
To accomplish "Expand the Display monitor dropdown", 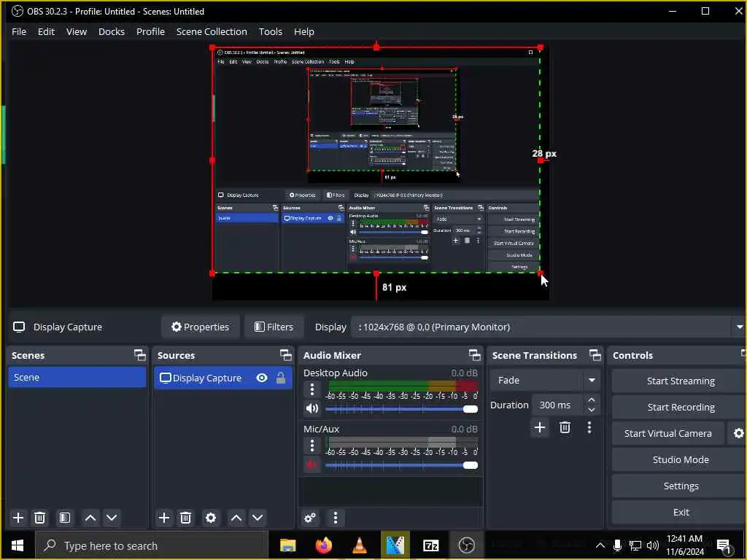I will 740,327.
